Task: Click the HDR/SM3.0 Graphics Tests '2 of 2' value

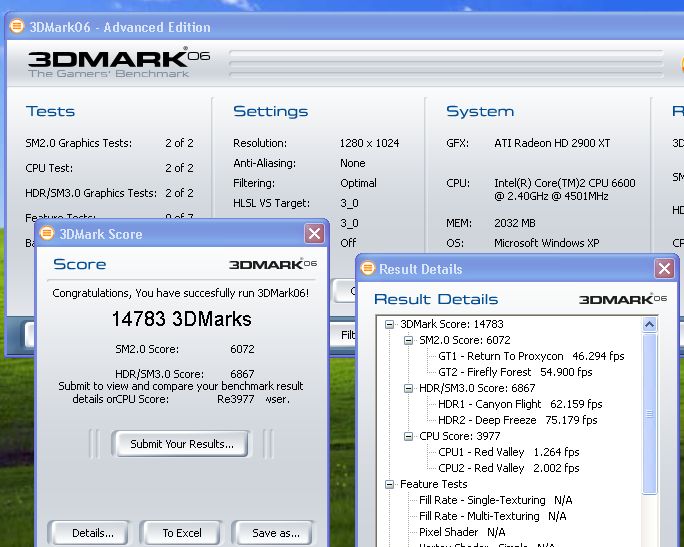Action: click(x=179, y=193)
